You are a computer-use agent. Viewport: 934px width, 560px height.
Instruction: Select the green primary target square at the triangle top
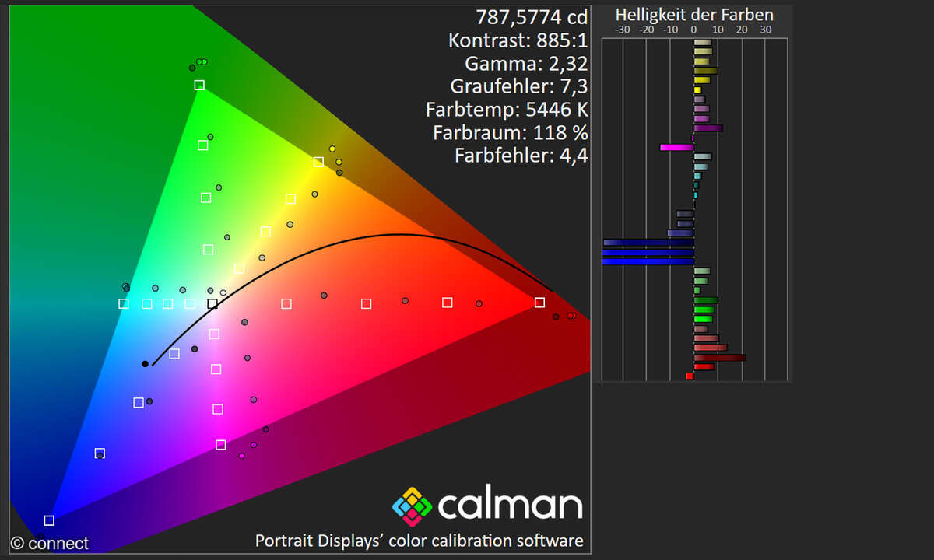tap(199, 85)
